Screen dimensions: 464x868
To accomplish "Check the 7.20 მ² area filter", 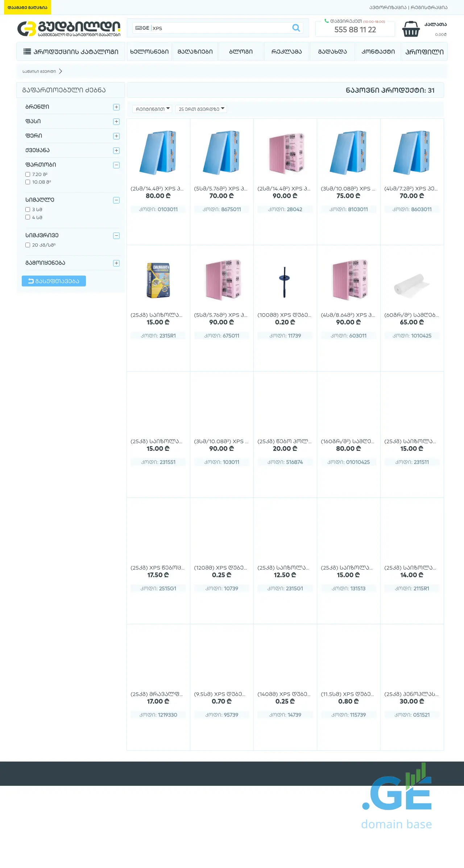I will coord(28,175).
